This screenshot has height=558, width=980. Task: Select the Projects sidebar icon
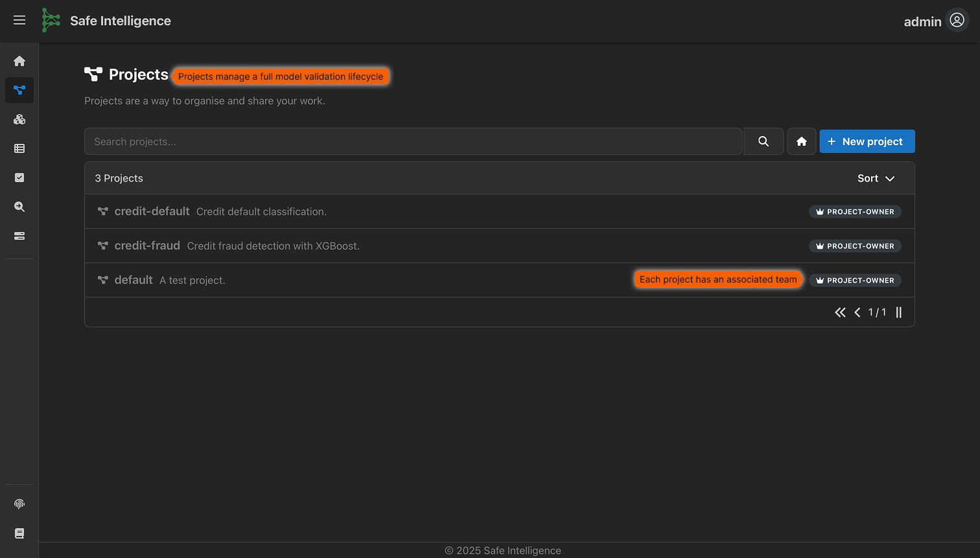coord(19,90)
